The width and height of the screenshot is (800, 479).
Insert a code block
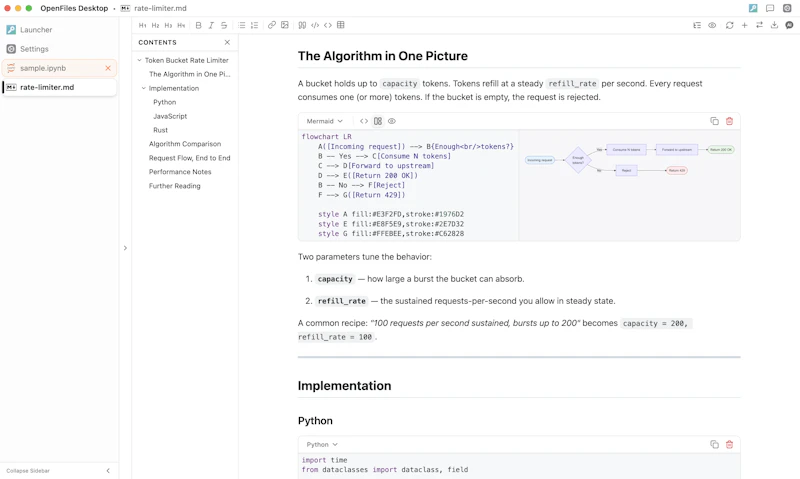coord(315,25)
